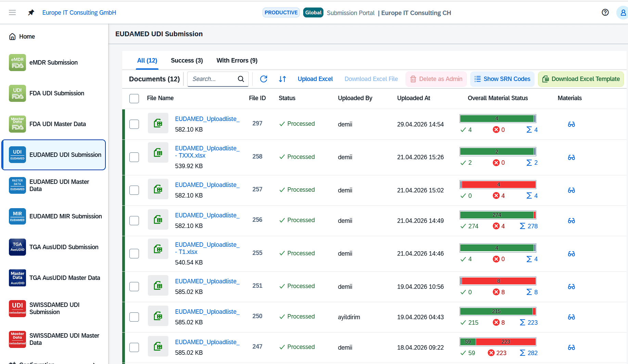The height and width of the screenshot is (364, 628).
Task: Select the checkbox for File ID 250
Action: (x=134, y=317)
